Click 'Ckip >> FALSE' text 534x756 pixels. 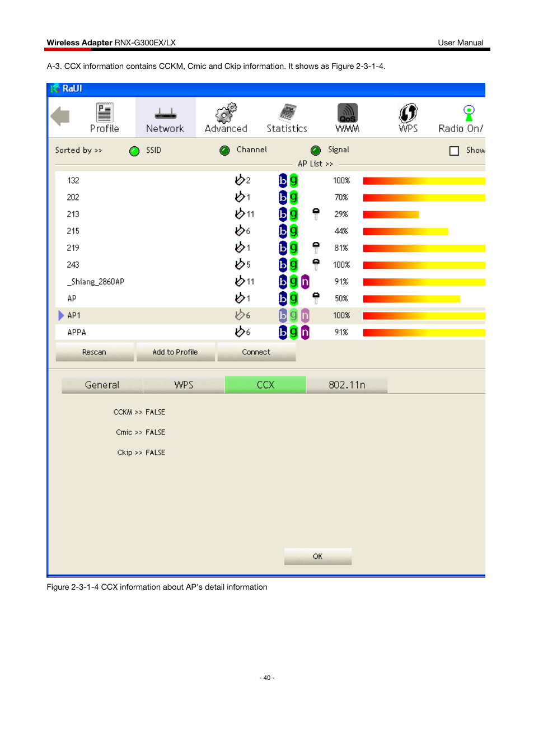(141, 452)
